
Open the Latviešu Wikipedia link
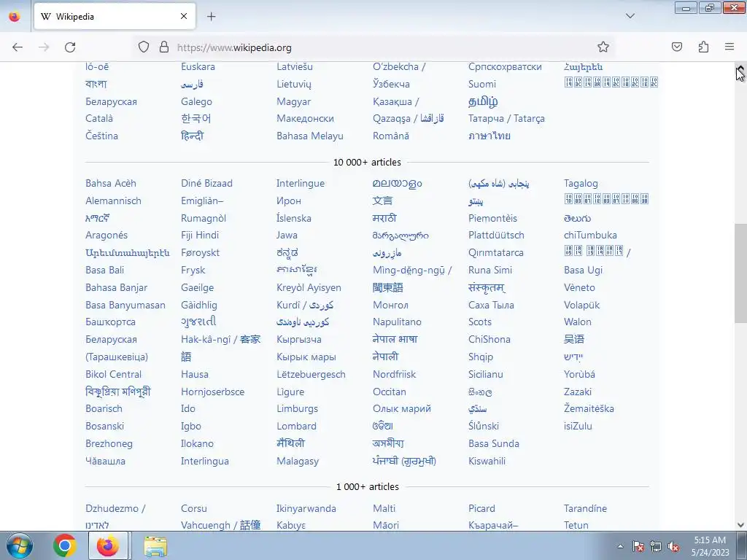coord(295,66)
